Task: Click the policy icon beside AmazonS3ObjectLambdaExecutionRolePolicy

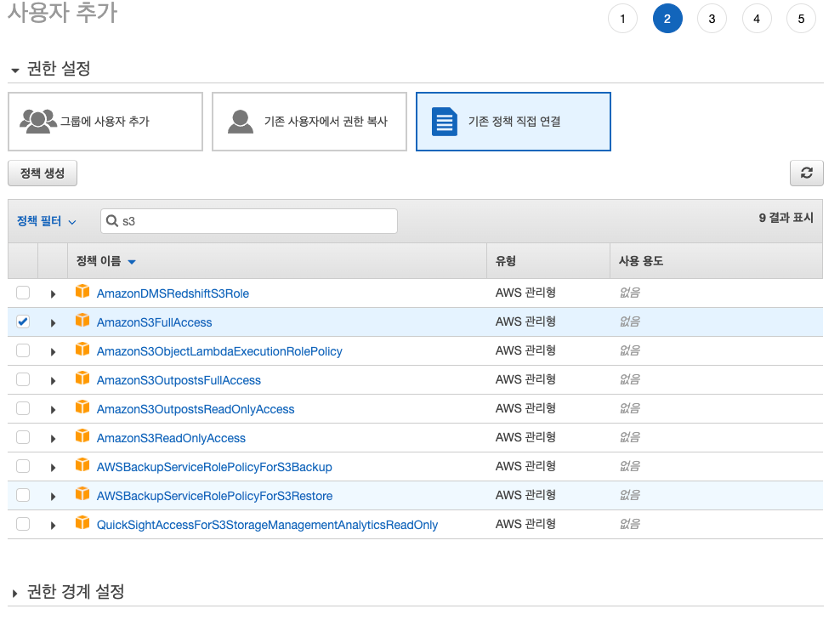Action: click(x=82, y=349)
